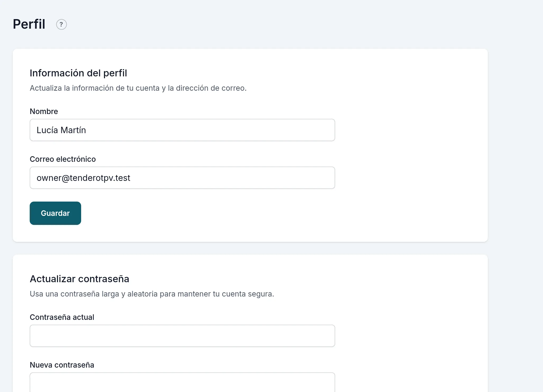
Task: Click the 'Nueva contraseña' label
Action: click(62, 365)
